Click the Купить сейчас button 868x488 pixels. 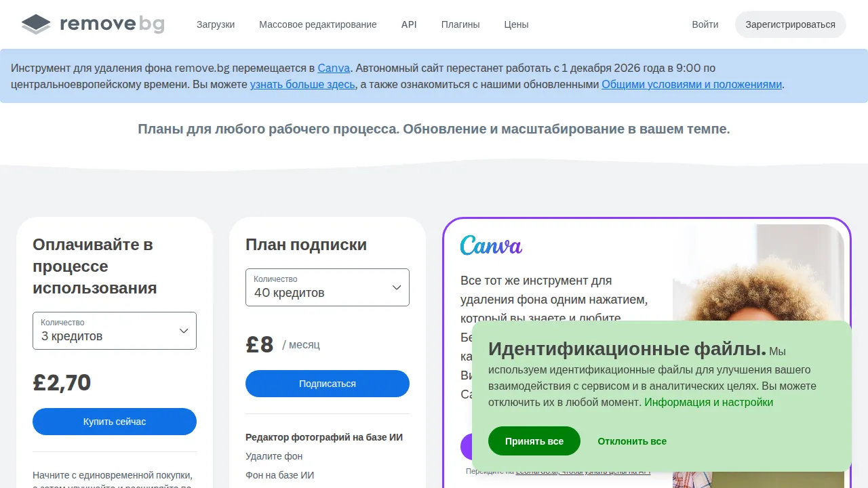point(115,422)
